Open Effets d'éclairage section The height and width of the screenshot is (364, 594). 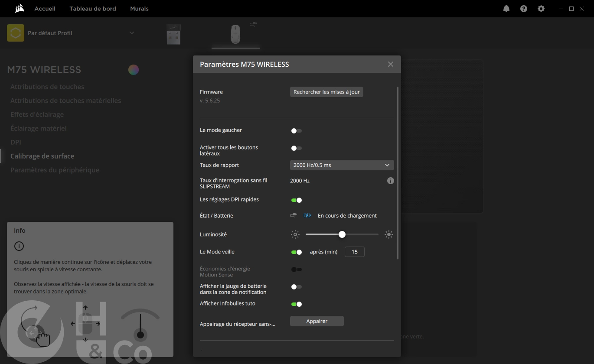37,114
